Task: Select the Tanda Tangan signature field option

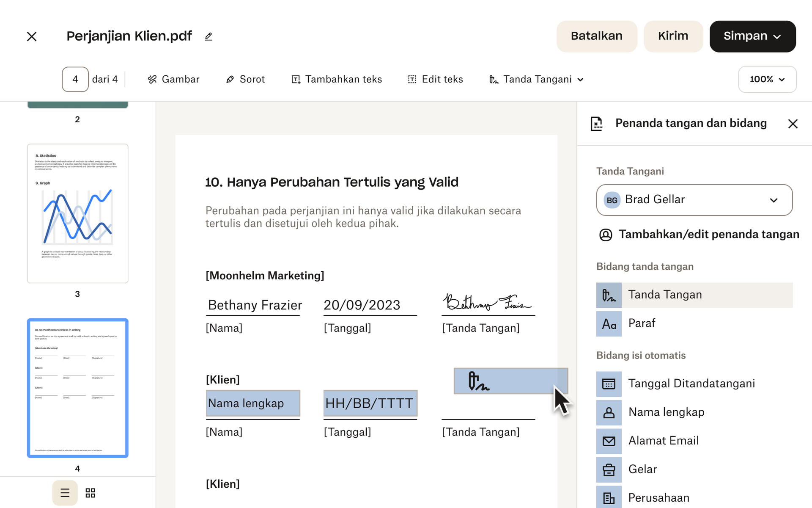Action: [665, 295]
